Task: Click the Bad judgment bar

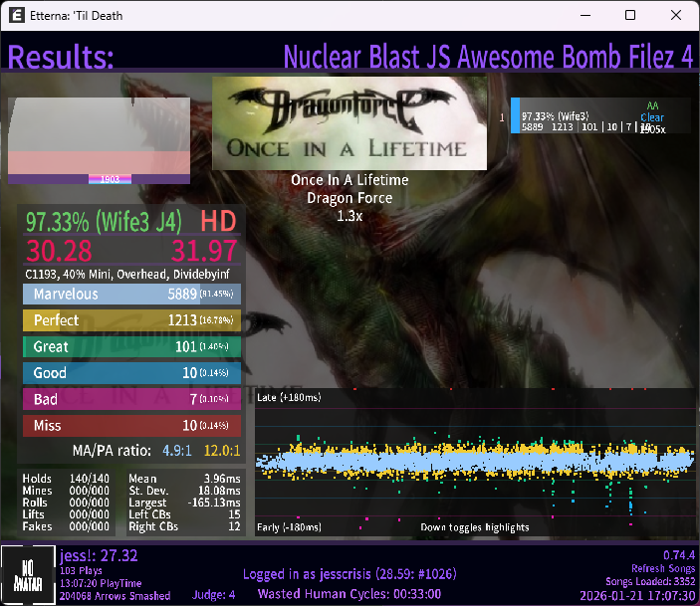Action: coord(131,399)
